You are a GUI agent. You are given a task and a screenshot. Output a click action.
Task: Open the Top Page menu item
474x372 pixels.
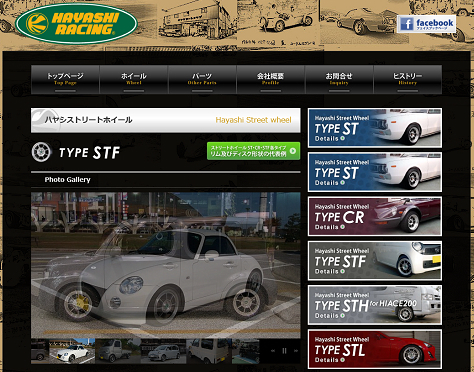(x=65, y=79)
